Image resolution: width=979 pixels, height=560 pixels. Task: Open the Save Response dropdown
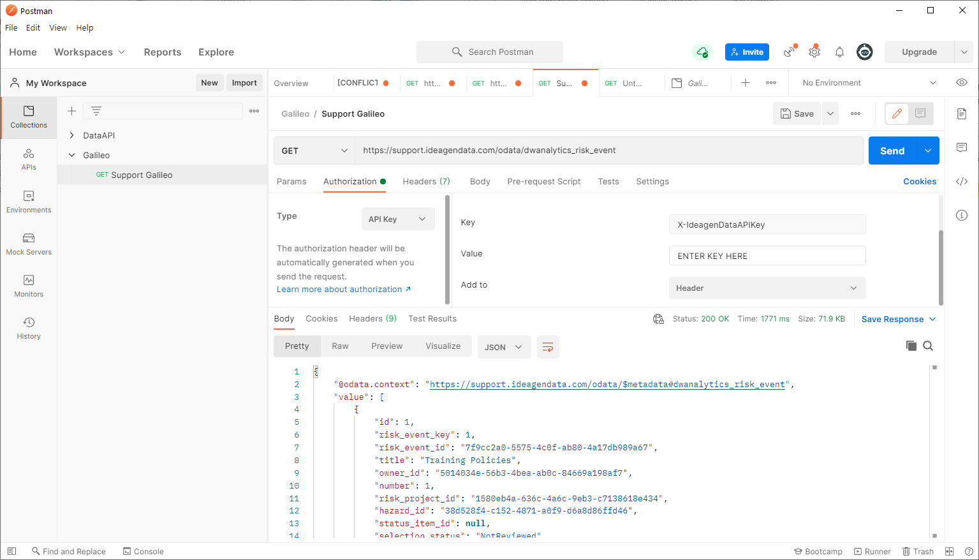pyautogui.click(x=899, y=319)
